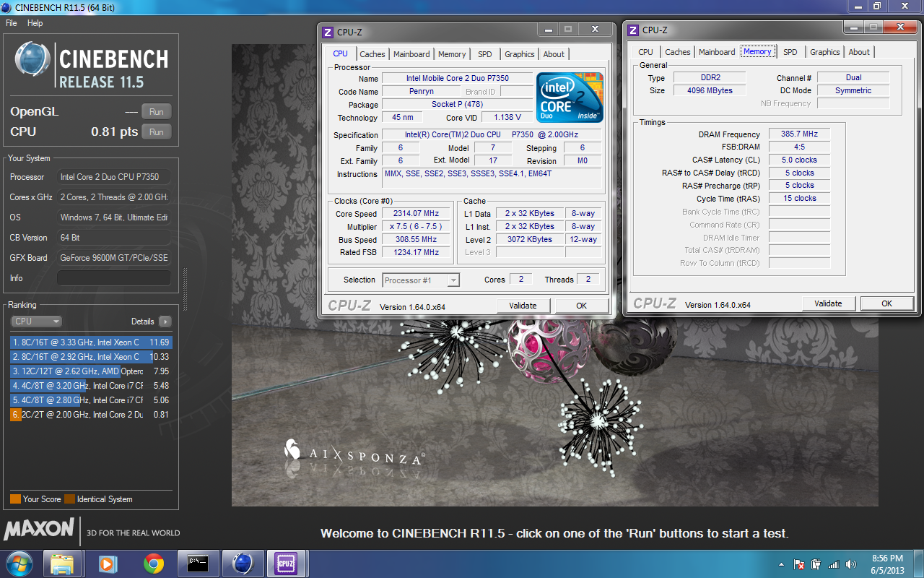Click the FSB:DRAM 4:5 ratio value
Image resolution: width=924 pixels, height=578 pixels.
[799, 147]
